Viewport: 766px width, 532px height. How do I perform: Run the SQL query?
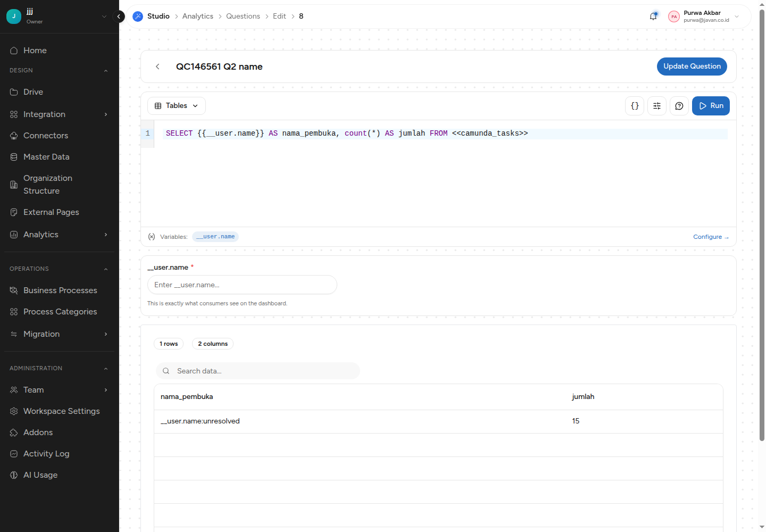tap(711, 106)
